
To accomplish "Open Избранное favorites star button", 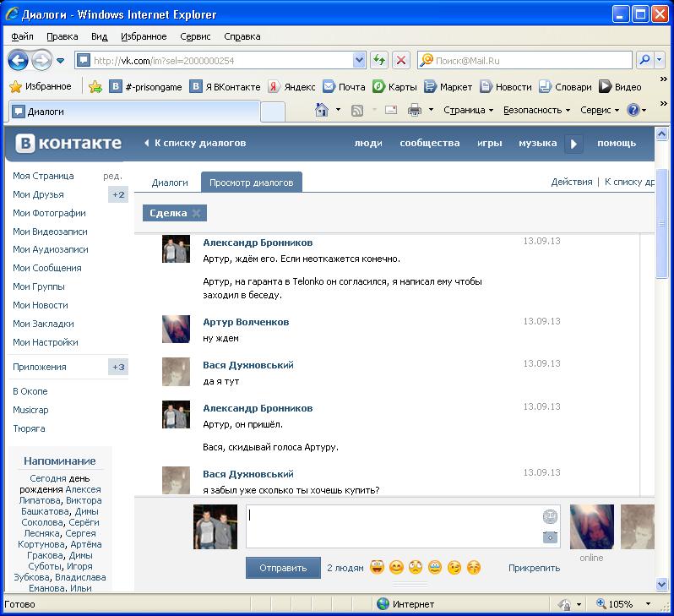I will tap(41, 86).
